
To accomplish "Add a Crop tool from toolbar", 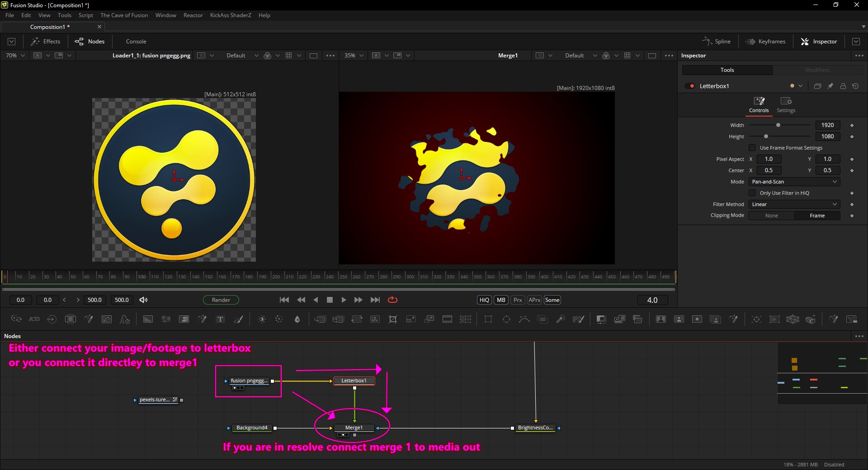I will coord(393,319).
